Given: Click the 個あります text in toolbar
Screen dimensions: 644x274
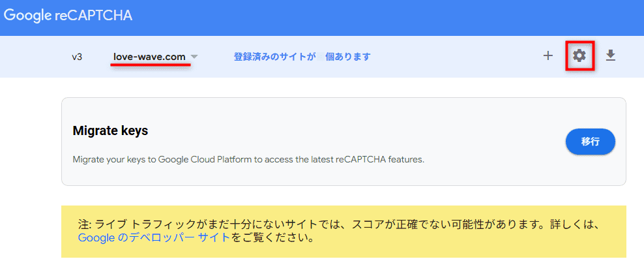Looking at the screenshot, I should (347, 57).
